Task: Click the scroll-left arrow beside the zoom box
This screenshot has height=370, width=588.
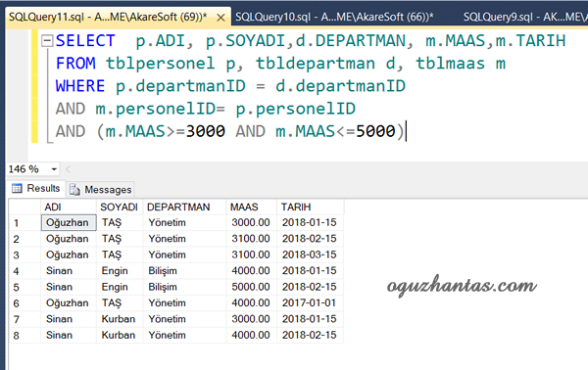Action: click(68, 169)
